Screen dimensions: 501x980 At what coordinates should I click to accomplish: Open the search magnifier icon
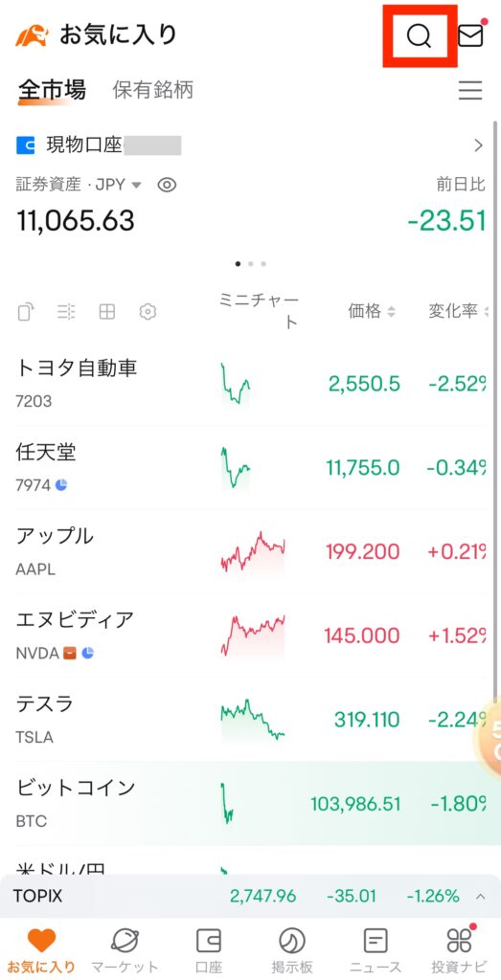coord(419,35)
